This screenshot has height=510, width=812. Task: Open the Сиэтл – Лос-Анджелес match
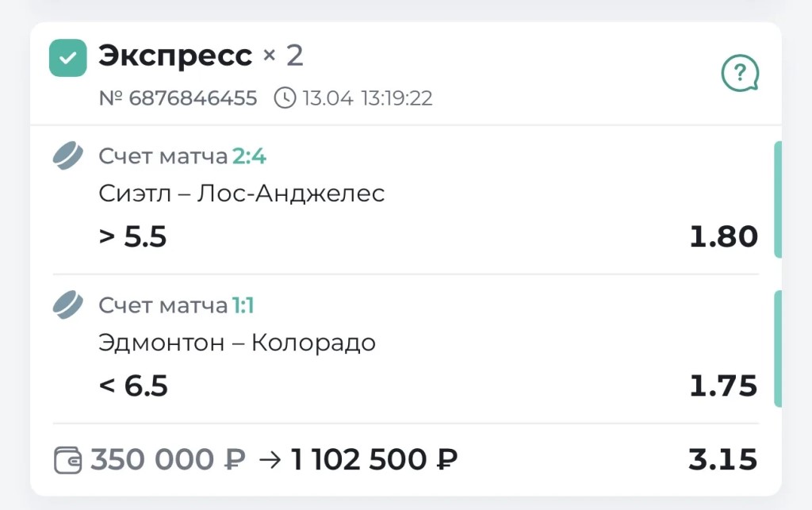tap(242, 194)
